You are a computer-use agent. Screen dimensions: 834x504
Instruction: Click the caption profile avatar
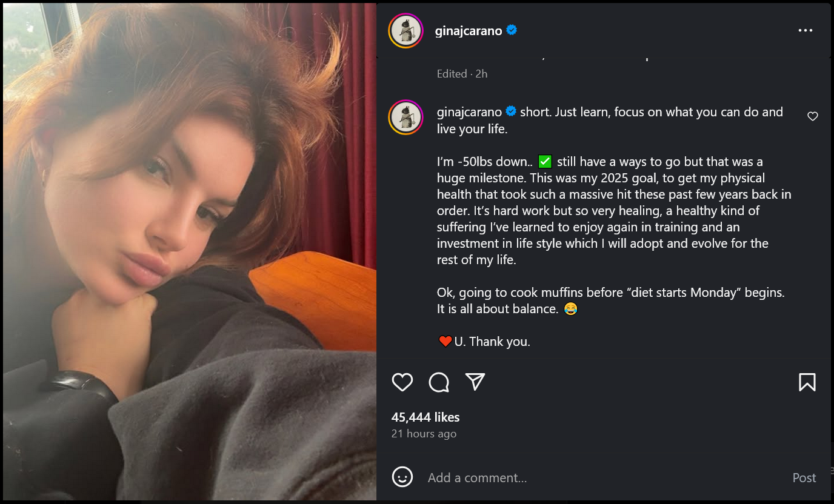405,118
